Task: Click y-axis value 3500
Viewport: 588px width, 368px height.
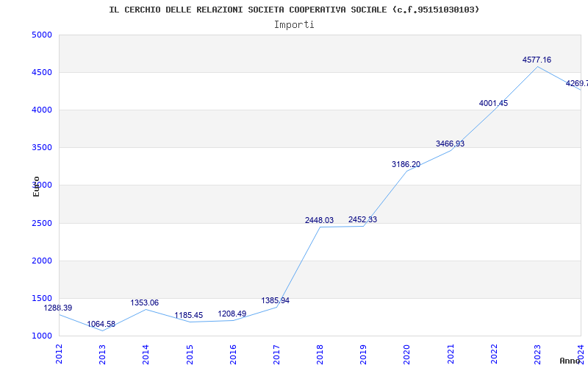Action: (x=42, y=148)
